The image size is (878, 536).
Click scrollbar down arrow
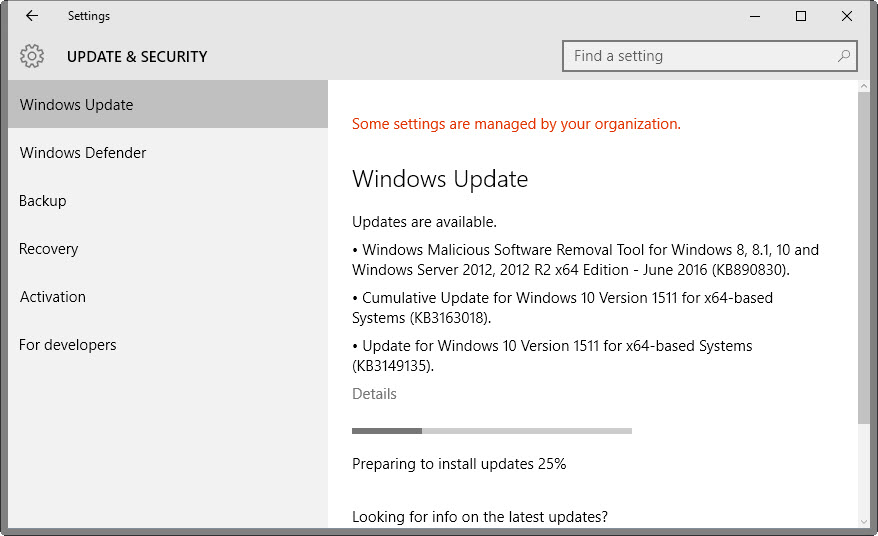[x=863, y=521]
